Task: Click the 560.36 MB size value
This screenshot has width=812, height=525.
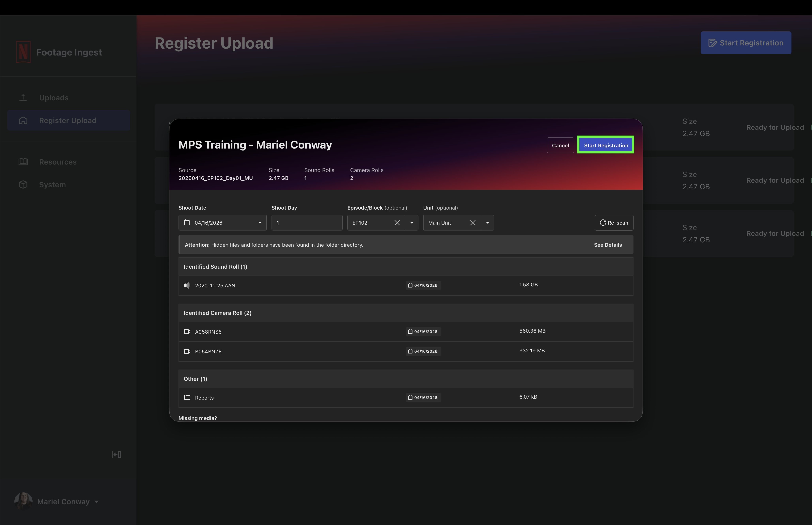Action: pyautogui.click(x=532, y=331)
